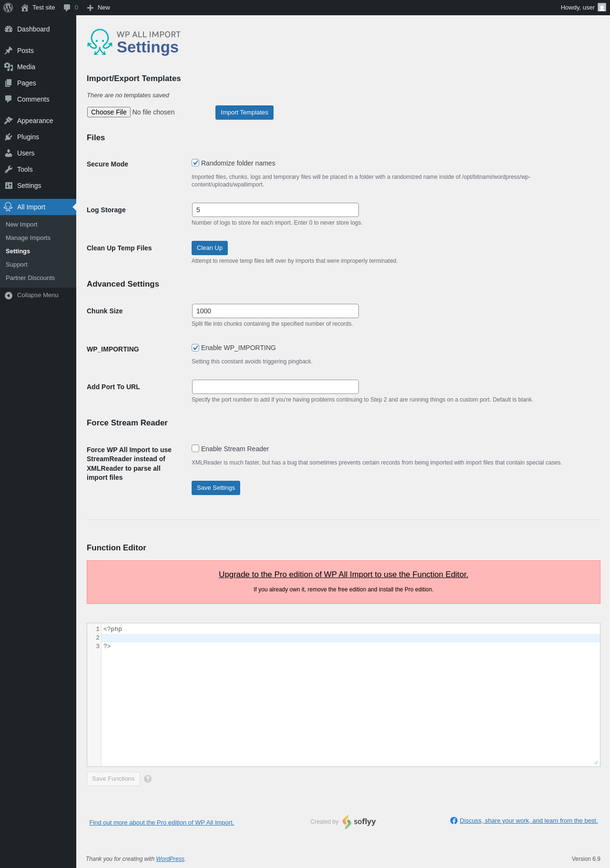Open Dashboard menu item
This screenshot has width=610, height=868.
[x=38, y=29]
